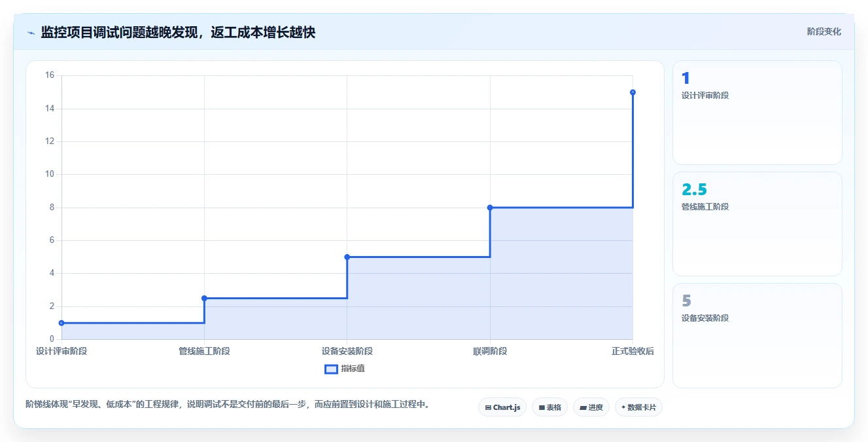
Task: Click the 管线施工阶段 x-axis label
Action: [204, 352]
